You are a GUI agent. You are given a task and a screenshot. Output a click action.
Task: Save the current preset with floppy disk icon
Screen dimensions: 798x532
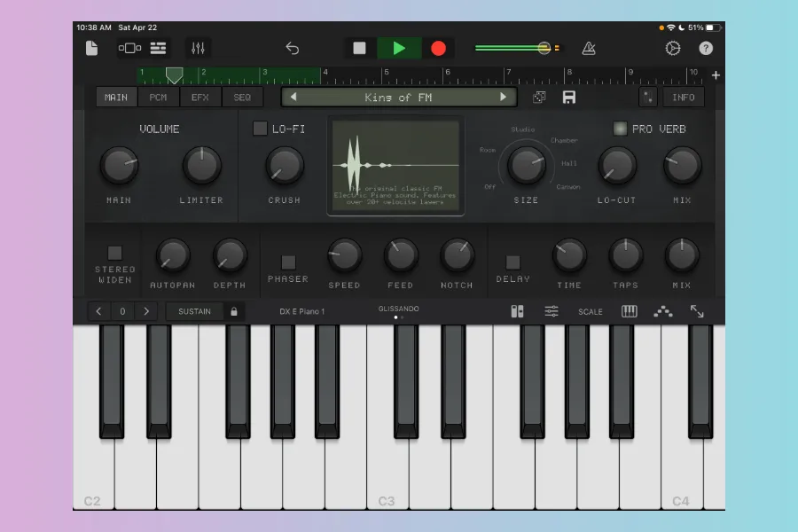pos(569,98)
